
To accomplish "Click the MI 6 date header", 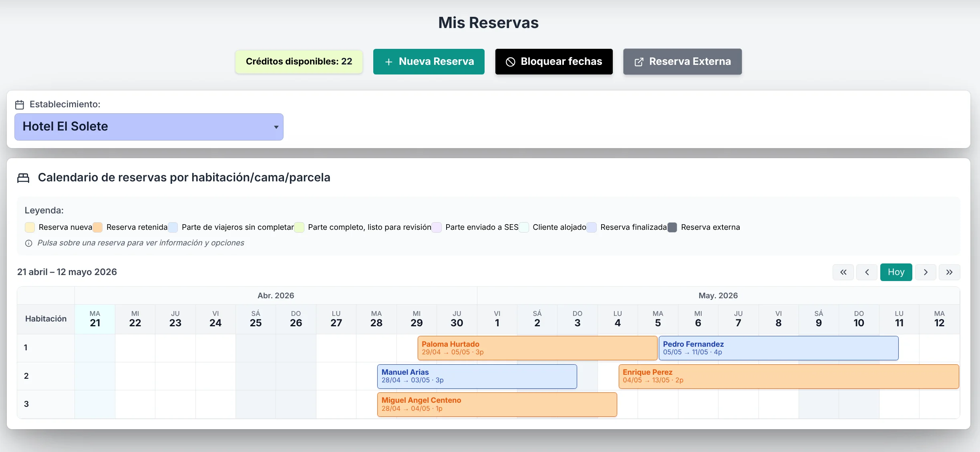I will (x=698, y=319).
